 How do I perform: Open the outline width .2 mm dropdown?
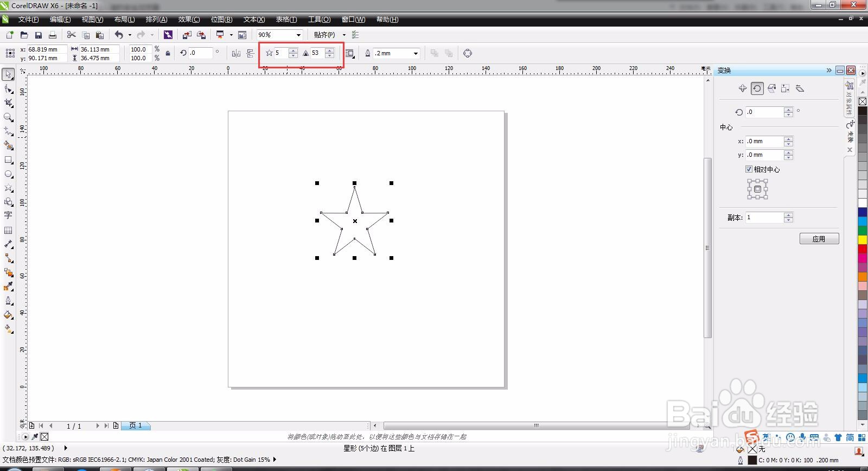click(x=416, y=53)
